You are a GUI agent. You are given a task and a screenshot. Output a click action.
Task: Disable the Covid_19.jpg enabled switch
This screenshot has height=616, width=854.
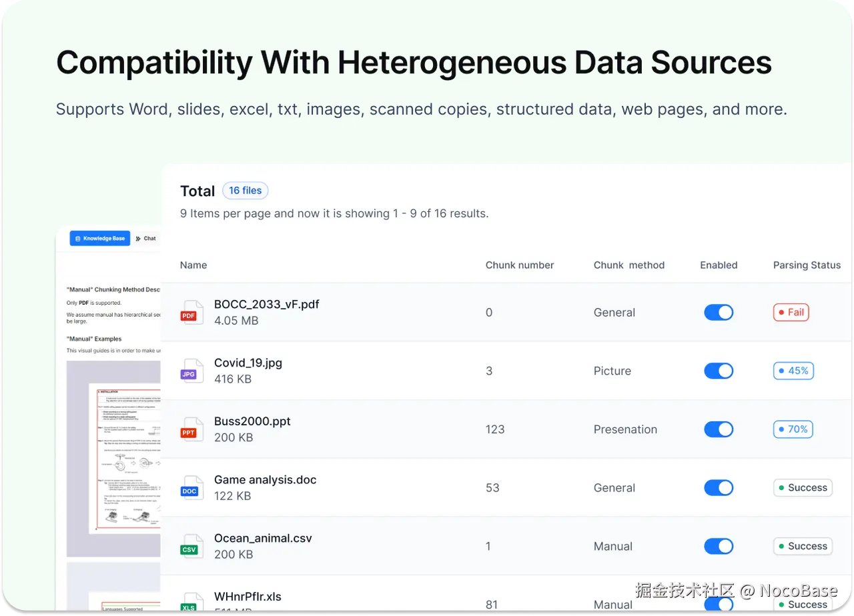pos(719,371)
